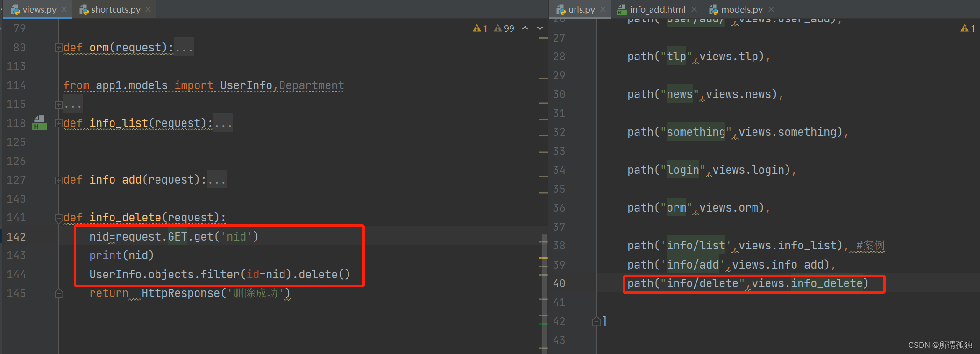Close the urls.py tab
980x354 pixels.
pyautogui.click(x=603, y=9)
